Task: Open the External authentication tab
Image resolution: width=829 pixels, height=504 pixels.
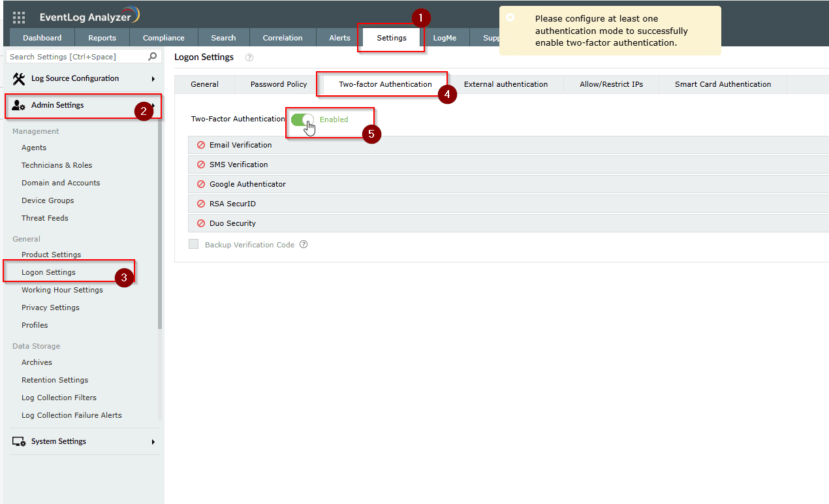Action: 506,84
